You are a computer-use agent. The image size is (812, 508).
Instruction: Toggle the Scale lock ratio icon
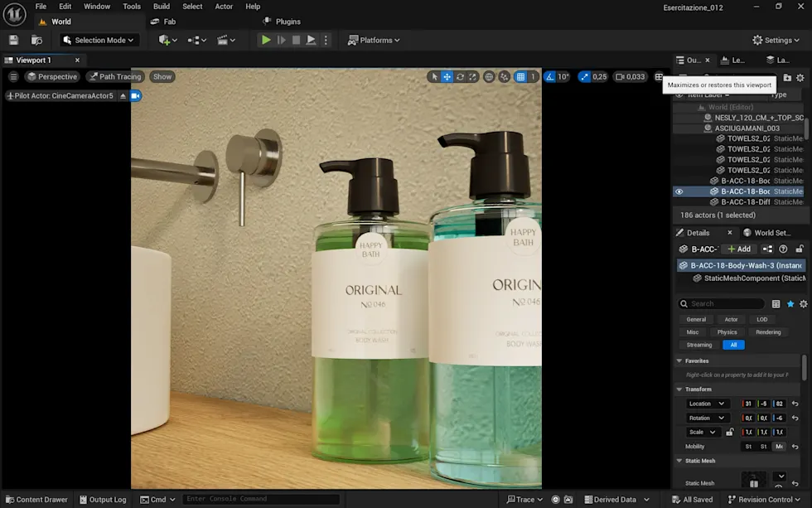730,432
